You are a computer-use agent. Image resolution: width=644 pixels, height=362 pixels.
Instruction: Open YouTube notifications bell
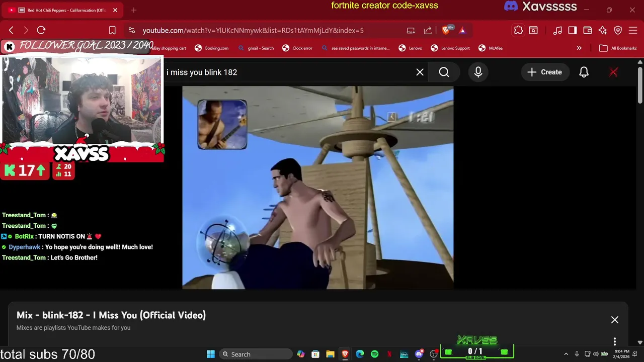pyautogui.click(x=584, y=72)
